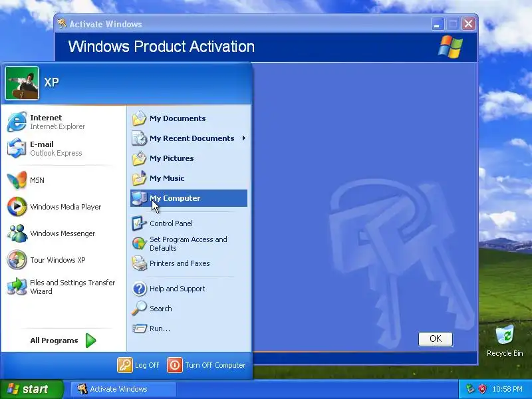Expand the My Recent Documents submenu arrow

click(x=244, y=138)
